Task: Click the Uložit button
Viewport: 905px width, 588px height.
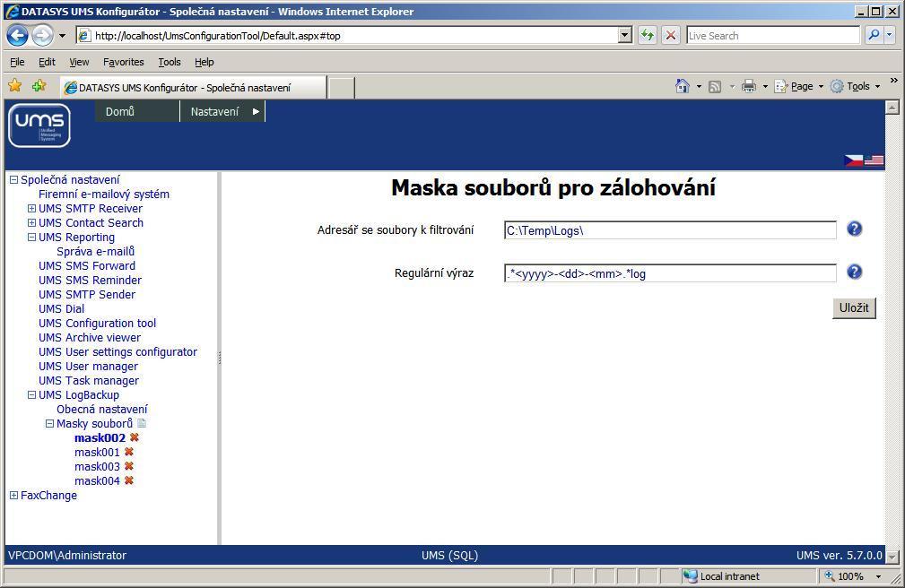Action: pos(854,307)
